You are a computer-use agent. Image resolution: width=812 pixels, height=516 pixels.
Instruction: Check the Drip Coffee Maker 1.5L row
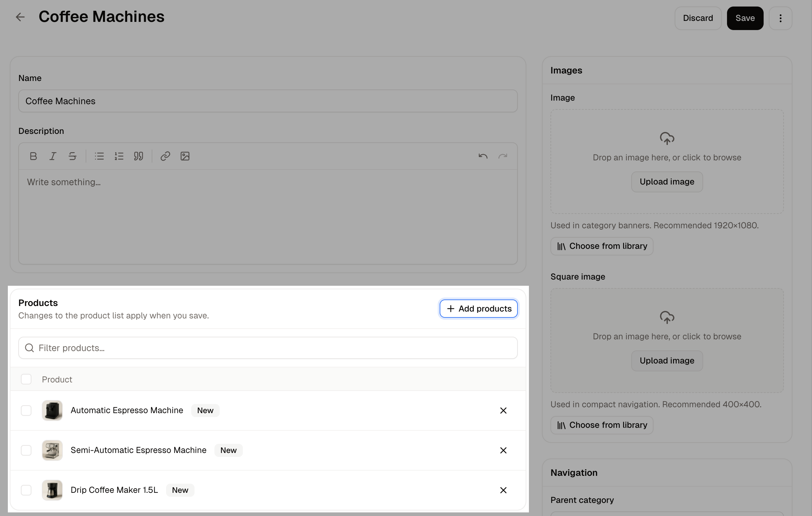pyautogui.click(x=26, y=490)
